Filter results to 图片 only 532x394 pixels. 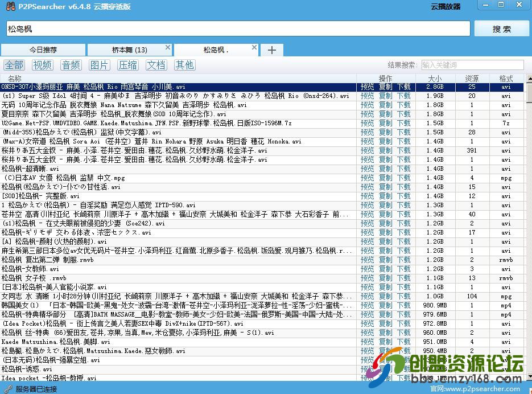[x=99, y=65]
